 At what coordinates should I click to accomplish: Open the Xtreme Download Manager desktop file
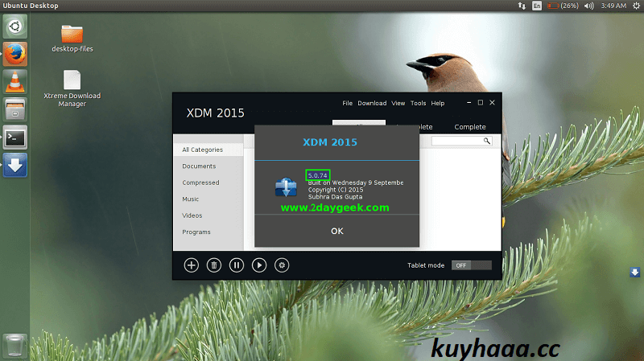point(72,88)
